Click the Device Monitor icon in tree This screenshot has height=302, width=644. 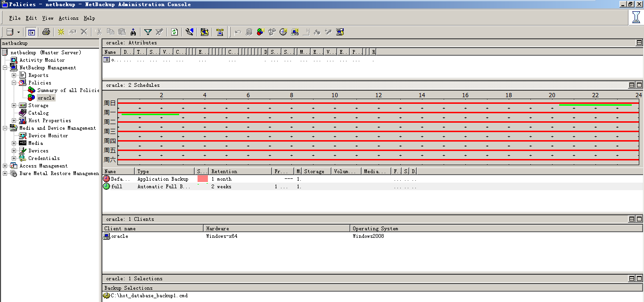point(23,135)
